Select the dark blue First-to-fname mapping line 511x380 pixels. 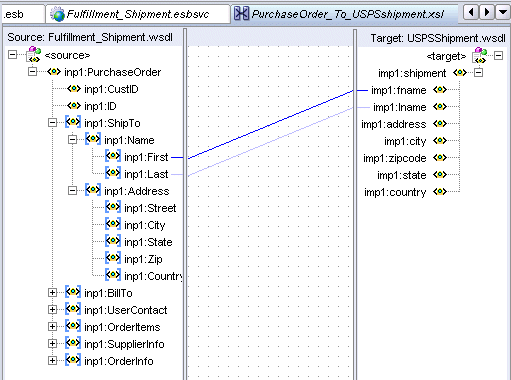pos(271,124)
